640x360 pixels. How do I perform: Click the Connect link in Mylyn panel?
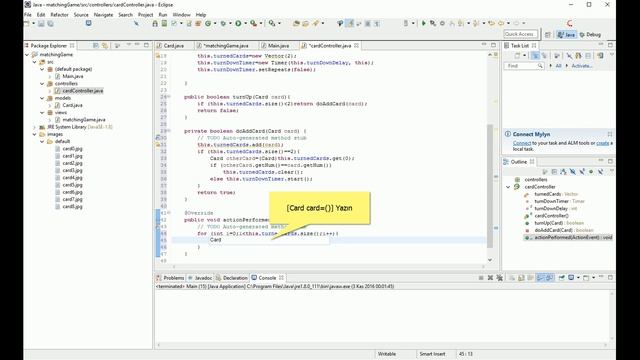522,143
